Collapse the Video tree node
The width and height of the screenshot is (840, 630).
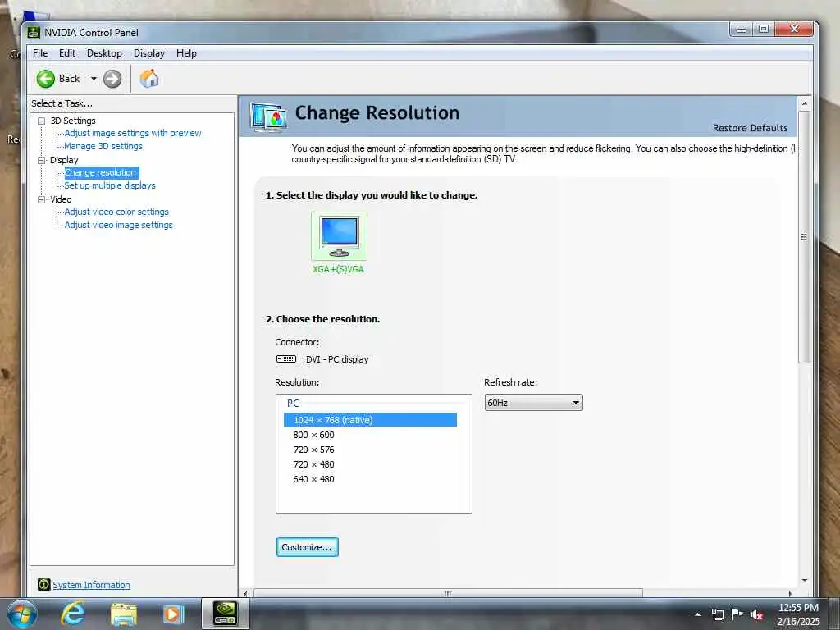tap(41, 199)
